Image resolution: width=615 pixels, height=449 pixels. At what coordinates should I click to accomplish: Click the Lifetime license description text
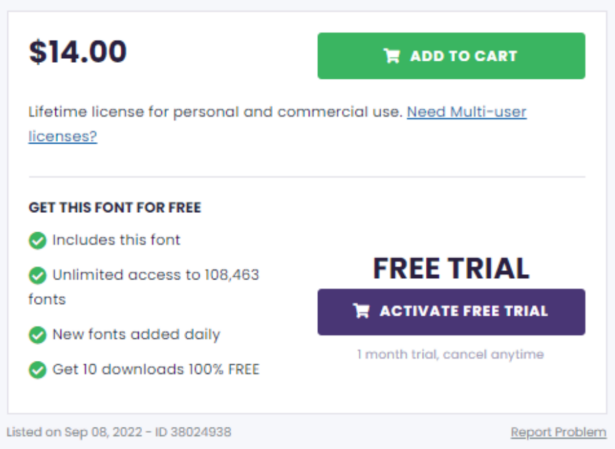(x=216, y=112)
